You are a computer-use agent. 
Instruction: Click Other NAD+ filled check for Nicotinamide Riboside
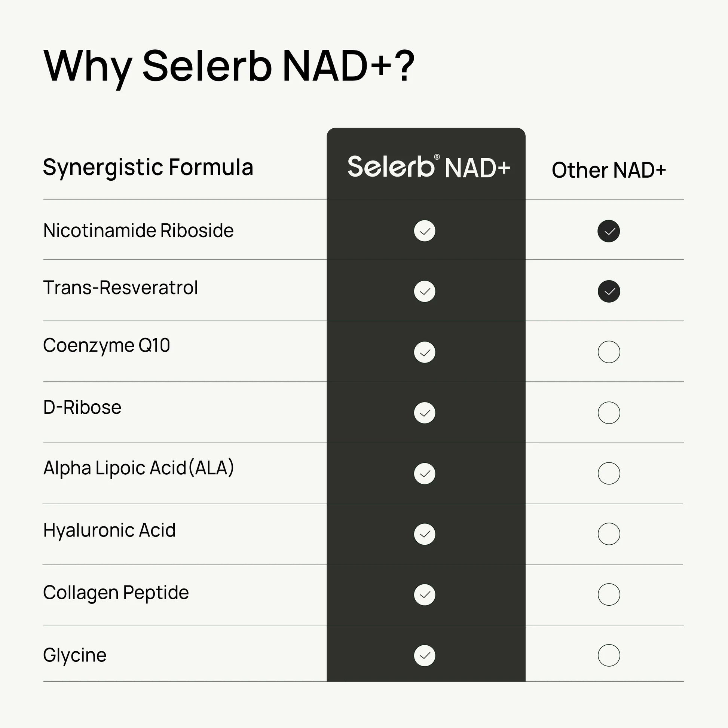coord(609,231)
